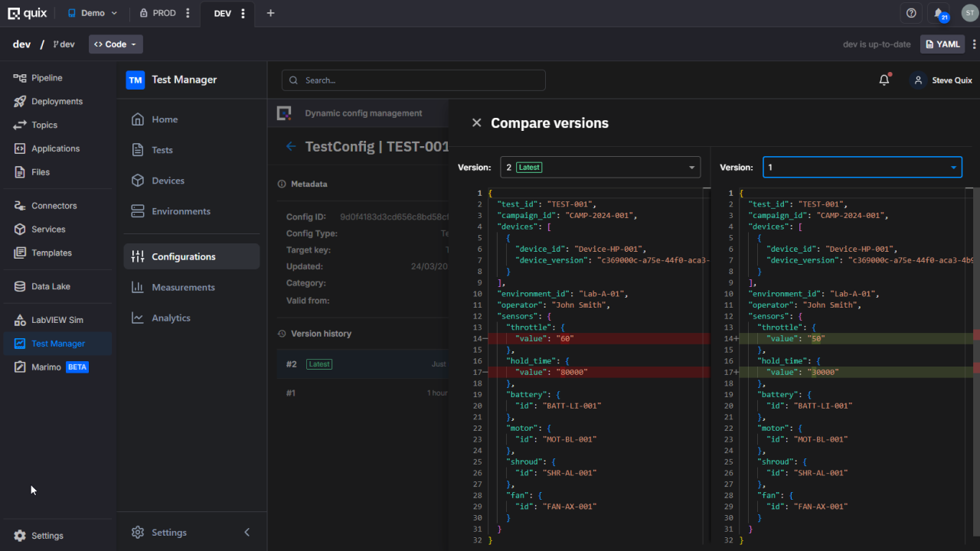The image size is (980, 551).
Task: Open the Code view dropdown
Action: 116,44
